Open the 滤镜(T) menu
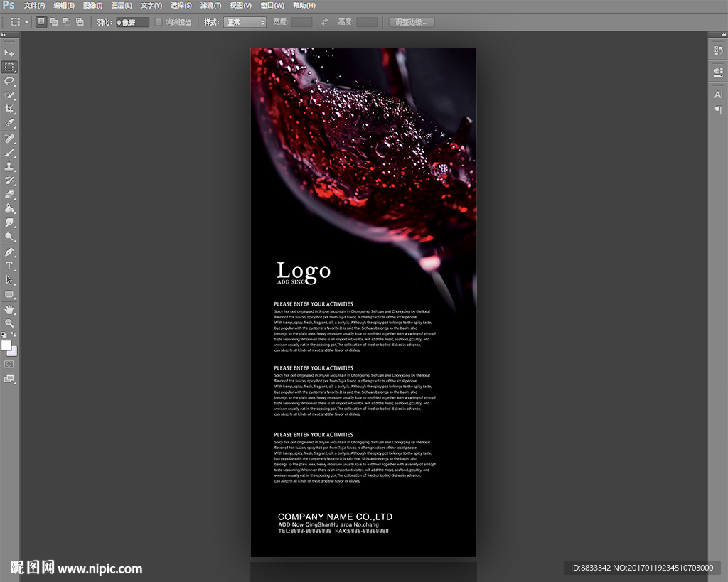728x582 pixels. [210, 6]
